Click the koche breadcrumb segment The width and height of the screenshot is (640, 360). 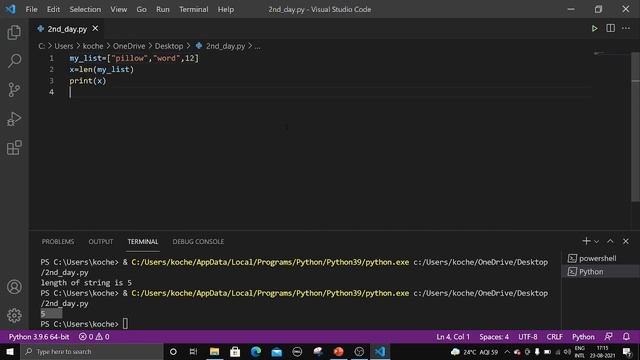tap(93, 46)
